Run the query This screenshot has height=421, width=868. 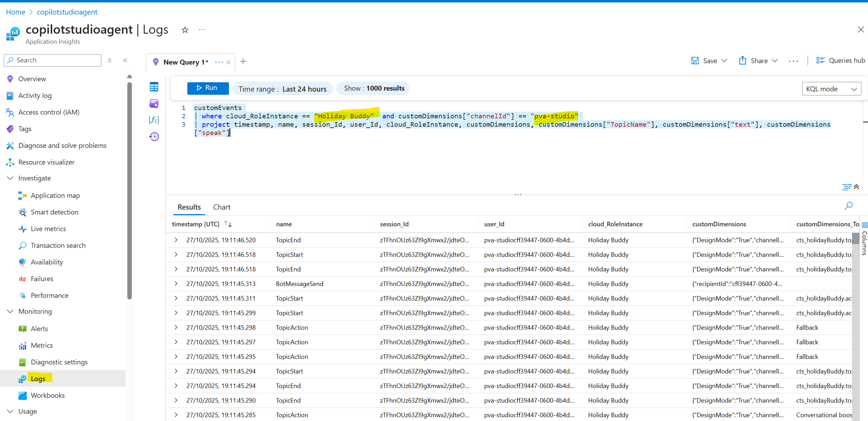click(x=208, y=88)
